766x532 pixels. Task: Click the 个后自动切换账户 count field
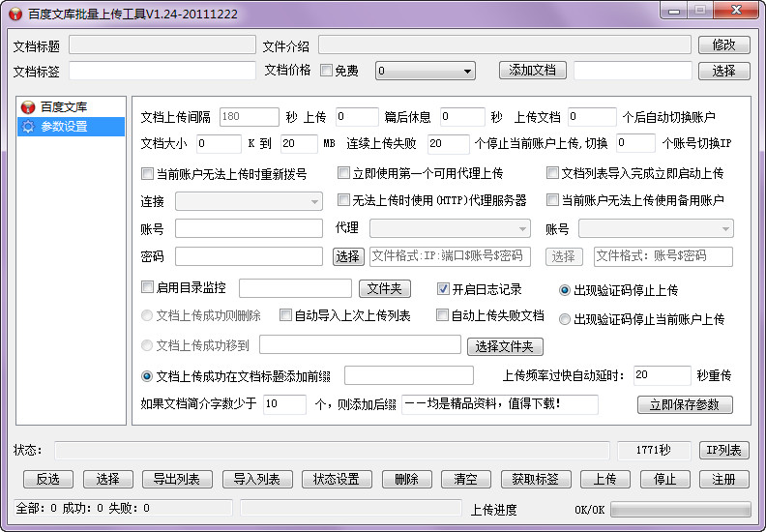pos(592,117)
